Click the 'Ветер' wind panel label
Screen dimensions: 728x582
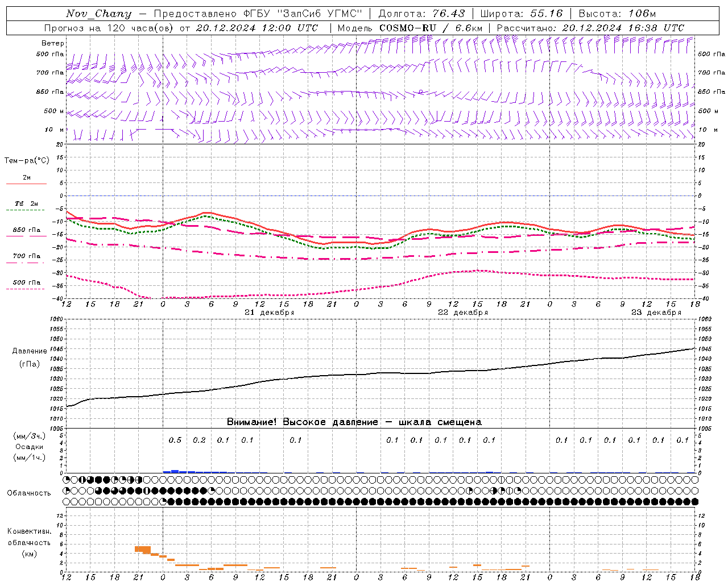(x=53, y=43)
